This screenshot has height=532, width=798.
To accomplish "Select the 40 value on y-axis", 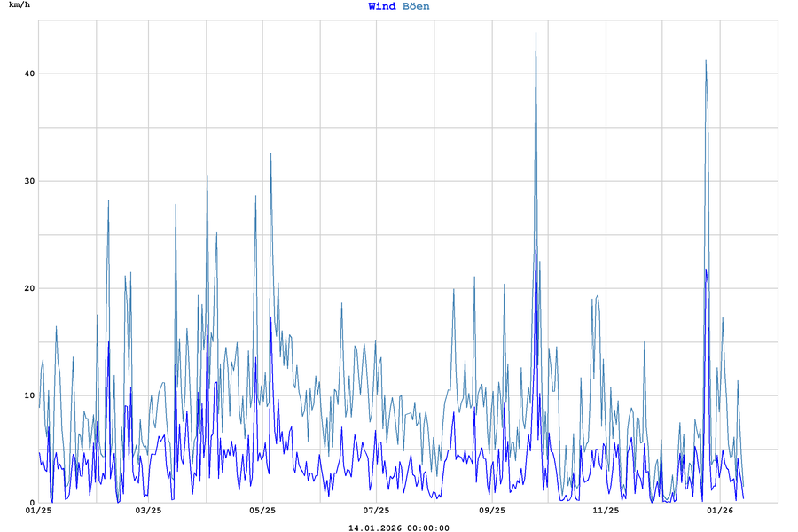I will coord(28,74).
